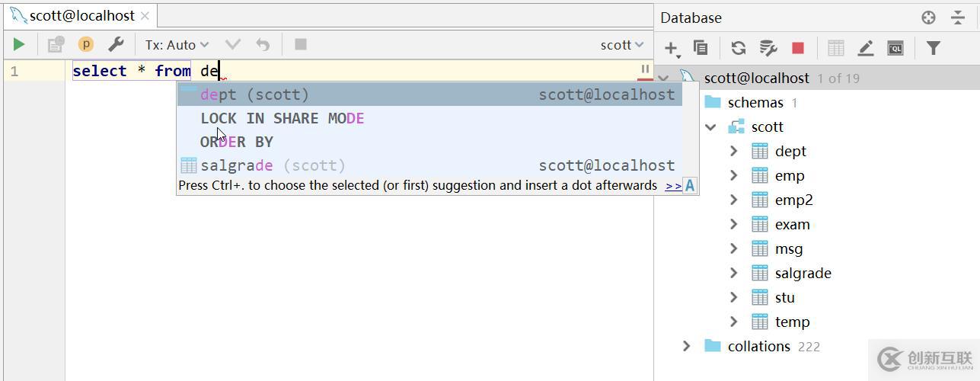The height and width of the screenshot is (381, 980).
Task: Choose the salgrade (scott) completion suggestion
Action: coord(430,165)
